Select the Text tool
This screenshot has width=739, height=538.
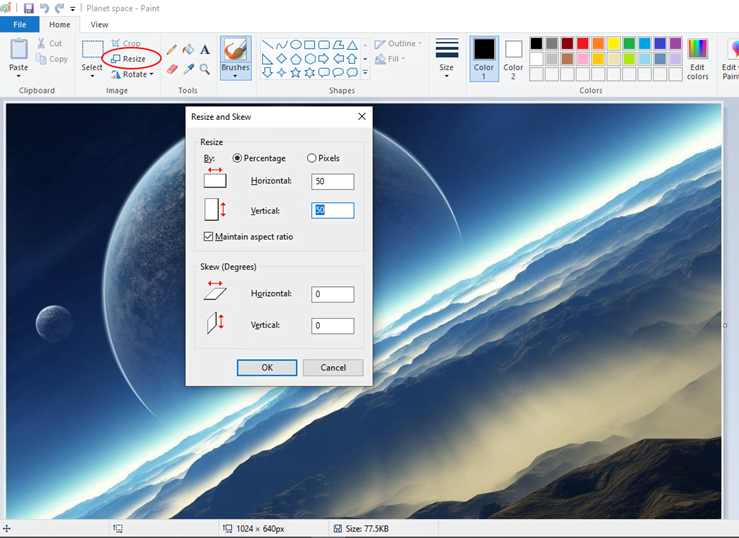pos(205,49)
